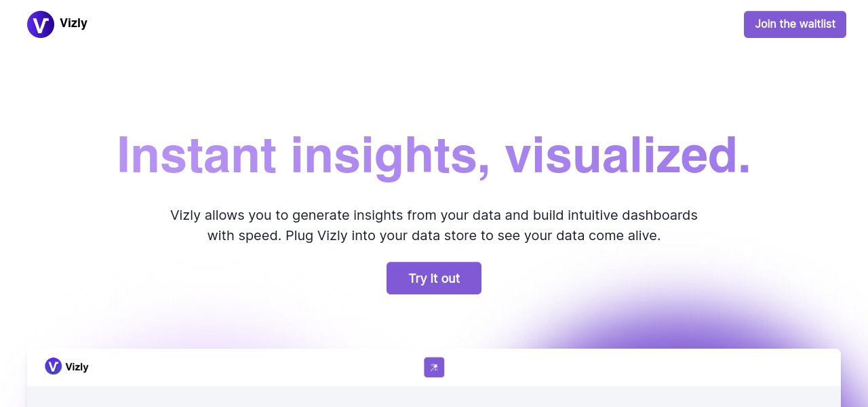
Task: Click the small Vizly logo in dashboard preview
Action: tap(53, 366)
